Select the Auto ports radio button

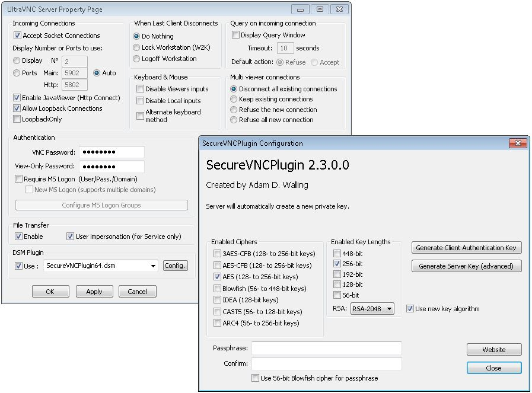point(97,73)
